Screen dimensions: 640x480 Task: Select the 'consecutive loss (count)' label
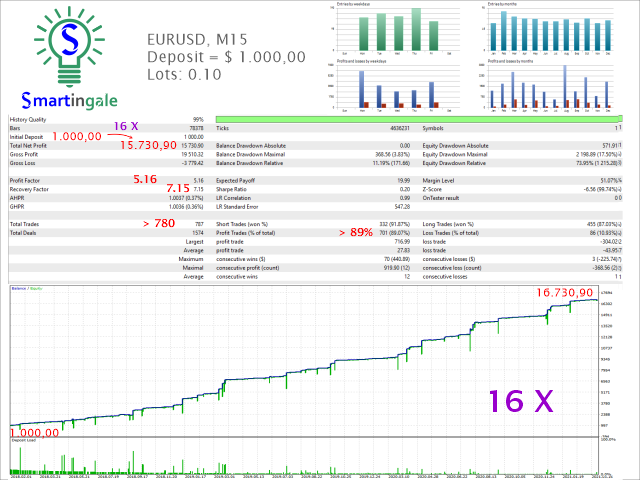(452, 268)
